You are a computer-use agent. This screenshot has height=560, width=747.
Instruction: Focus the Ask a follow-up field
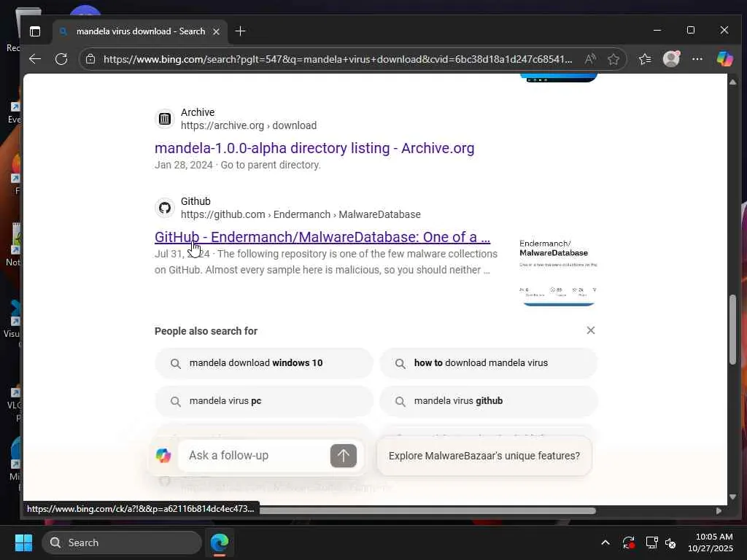click(253, 456)
